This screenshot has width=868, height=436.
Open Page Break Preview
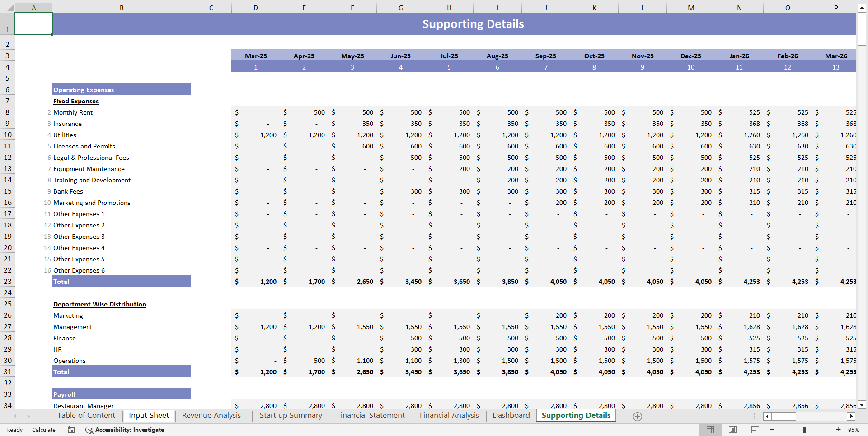pos(755,430)
